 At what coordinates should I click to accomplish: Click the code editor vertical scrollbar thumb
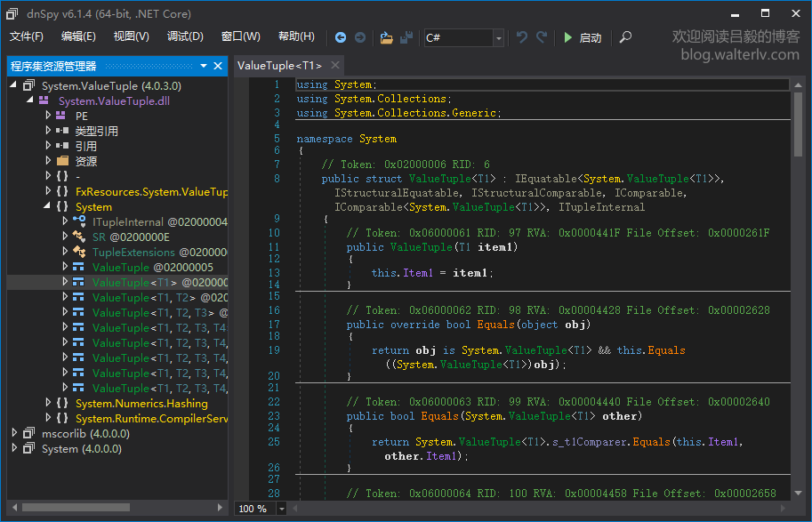[798, 124]
